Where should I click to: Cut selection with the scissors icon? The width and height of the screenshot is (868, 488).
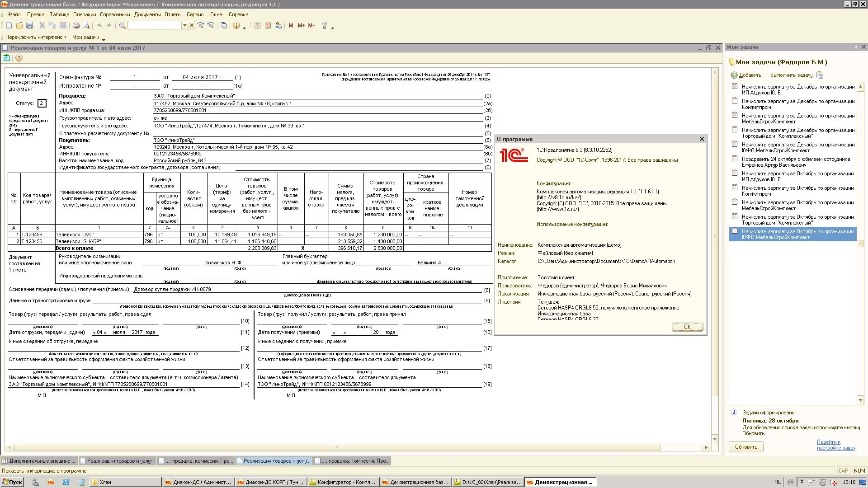pos(42,26)
